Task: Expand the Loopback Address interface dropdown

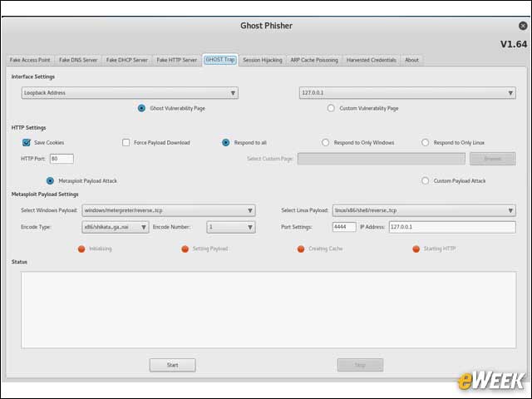Action: pyautogui.click(x=130, y=93)
